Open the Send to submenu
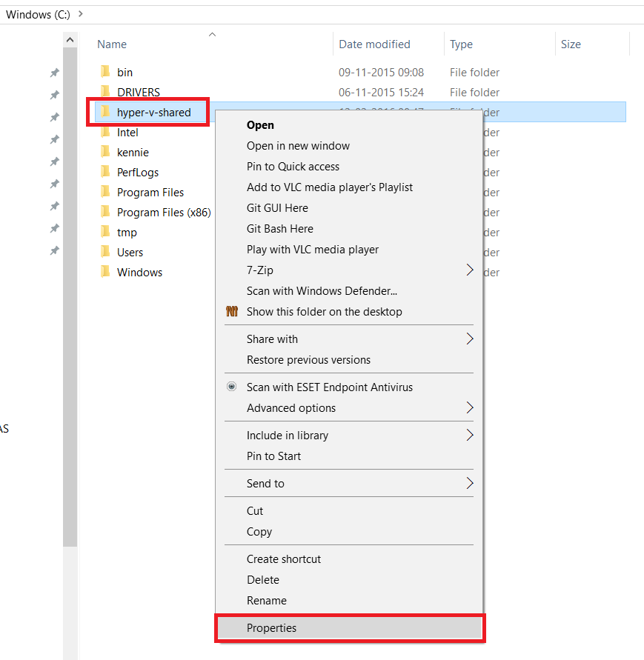 [469, 484]
